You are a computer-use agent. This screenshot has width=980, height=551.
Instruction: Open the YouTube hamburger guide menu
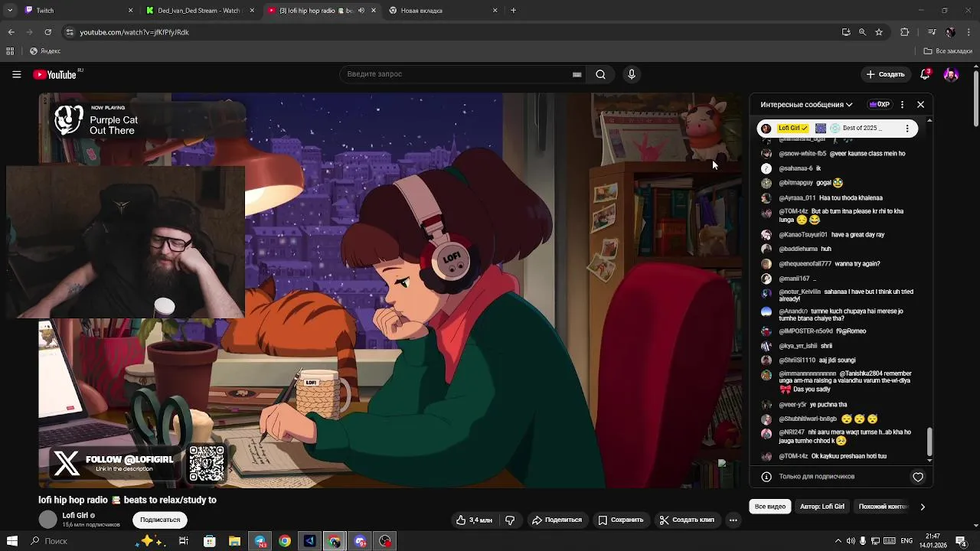point(16,74)
